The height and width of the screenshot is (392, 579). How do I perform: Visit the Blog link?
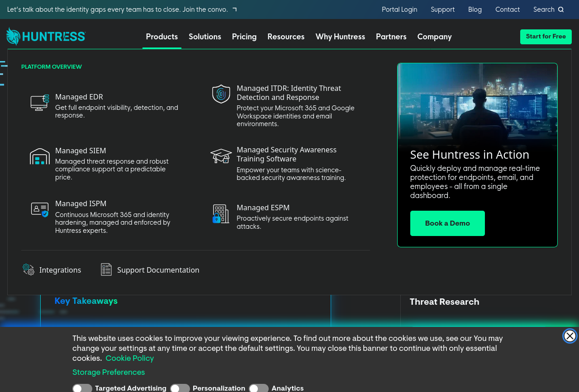pos(475,9)
